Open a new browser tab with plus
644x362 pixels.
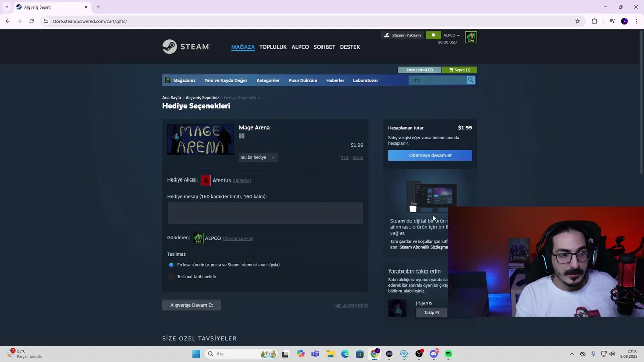point(98,7)
